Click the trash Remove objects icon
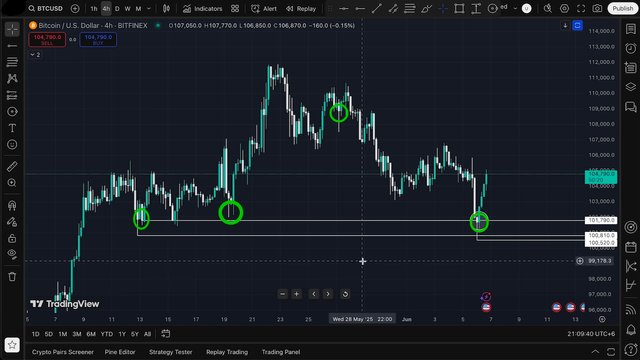Image resolution: width=640 pixels, height=360 pixels. pyautogui.click(x=12, y=276)
